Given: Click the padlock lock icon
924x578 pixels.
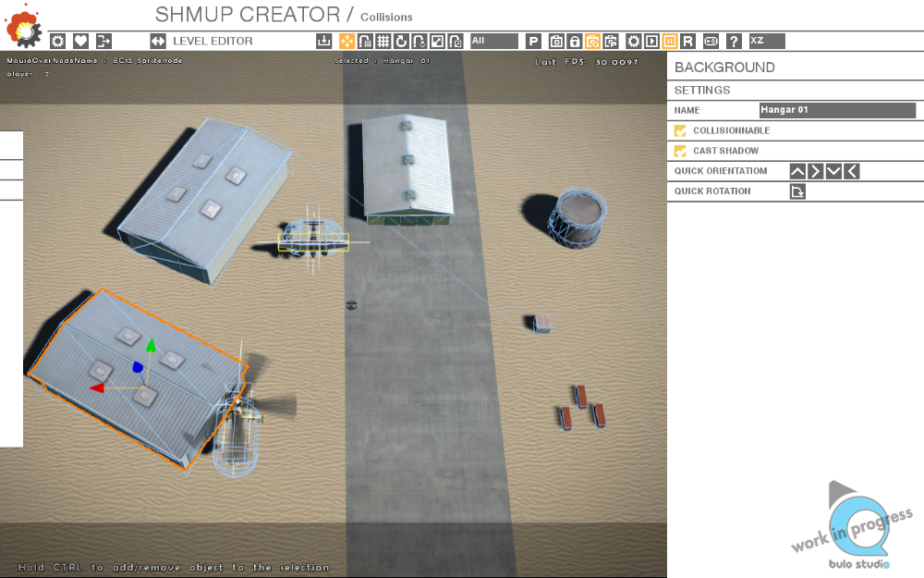Looking at the screenshot, I should click(574, 41).
